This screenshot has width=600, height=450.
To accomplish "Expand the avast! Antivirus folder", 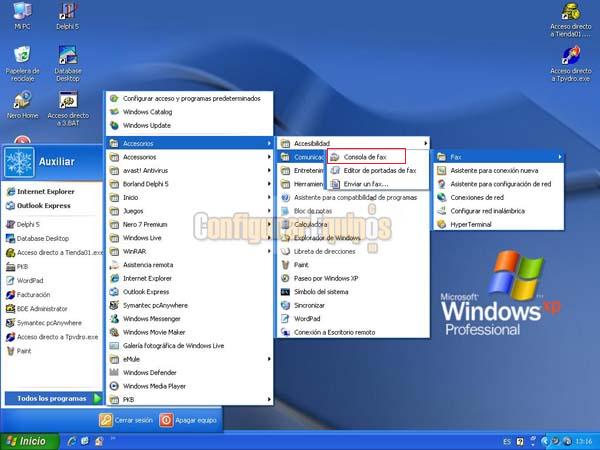I will pyautogui.click(x=190, y=171).
